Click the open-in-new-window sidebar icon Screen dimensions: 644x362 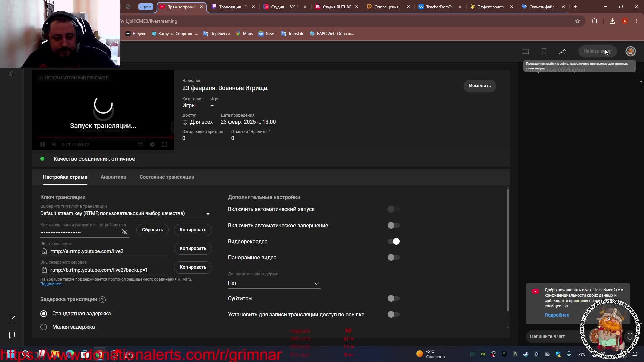click(x=12, y=319)
